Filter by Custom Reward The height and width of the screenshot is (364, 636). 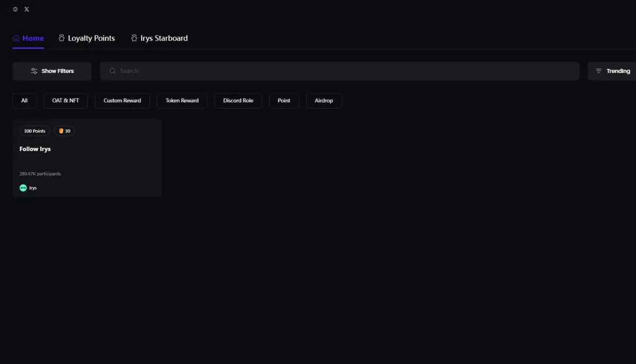pyautogui.click(x=122, y=101)
